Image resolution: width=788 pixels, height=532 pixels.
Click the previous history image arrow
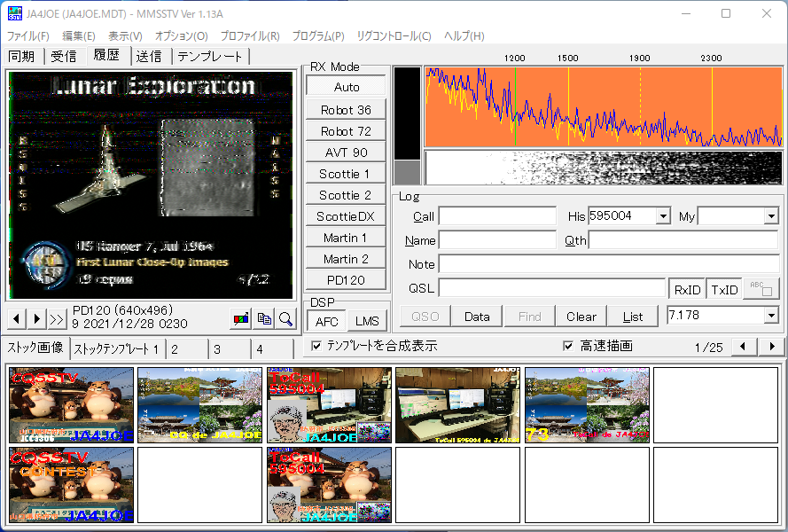tap(17, 318)
